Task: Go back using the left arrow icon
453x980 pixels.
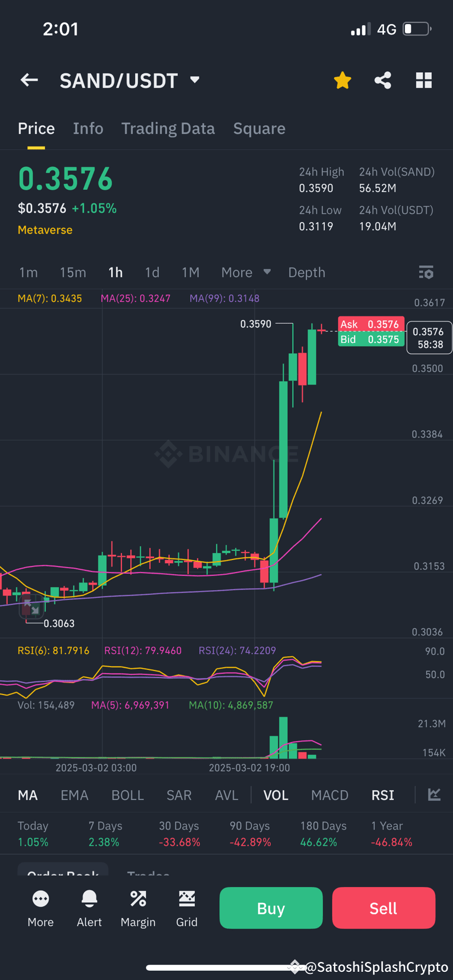Action: coord(29,80)
